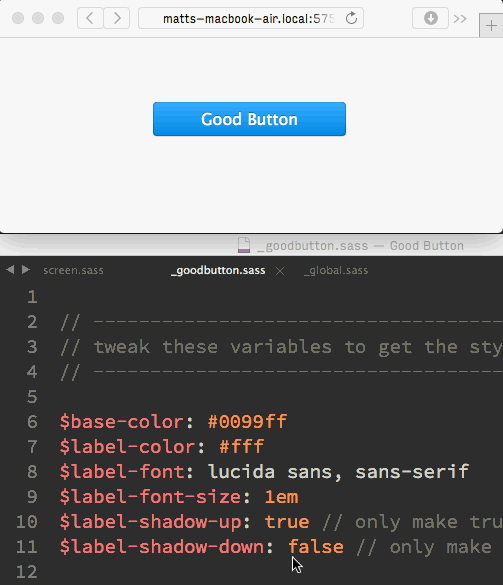Click the false value of label-shadow-down
Viewport: 503px width, 585px height.
[x=316, y=547]
